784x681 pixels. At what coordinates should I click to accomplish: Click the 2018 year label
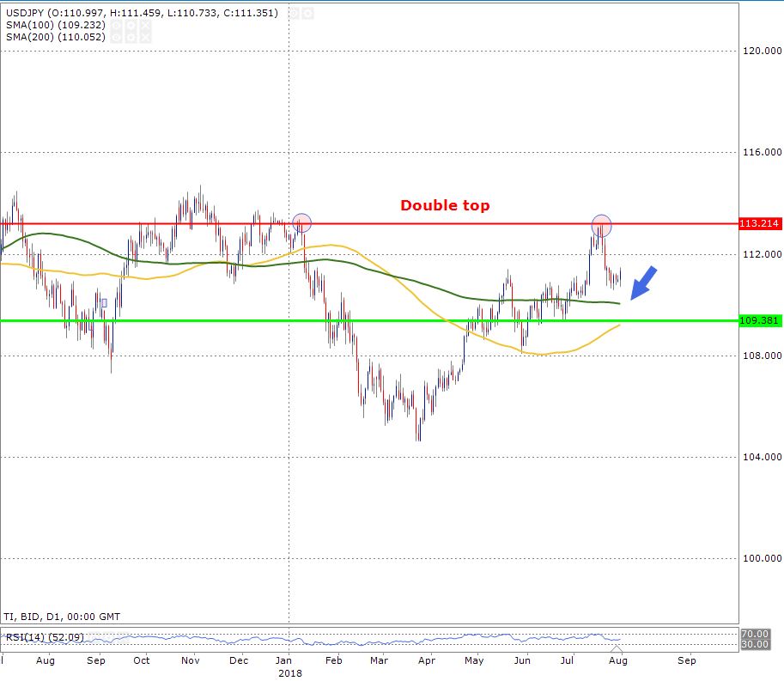(290, 673)
